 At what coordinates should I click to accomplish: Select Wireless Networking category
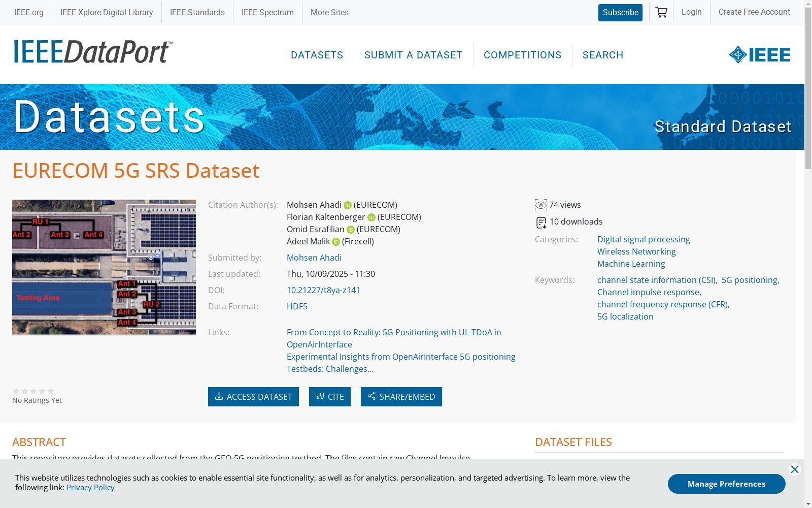point(636,252)
